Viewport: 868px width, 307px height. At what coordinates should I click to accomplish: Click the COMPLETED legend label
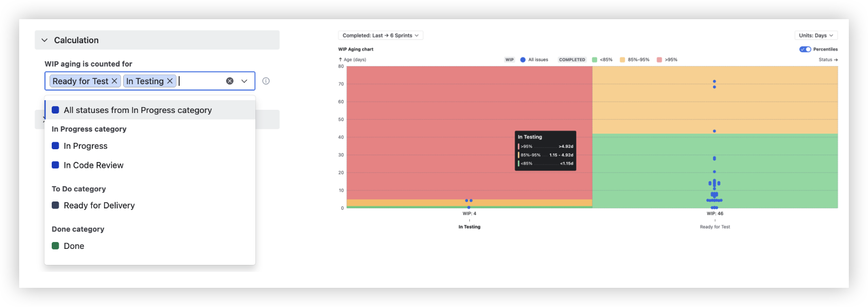(x=572, y=60)
